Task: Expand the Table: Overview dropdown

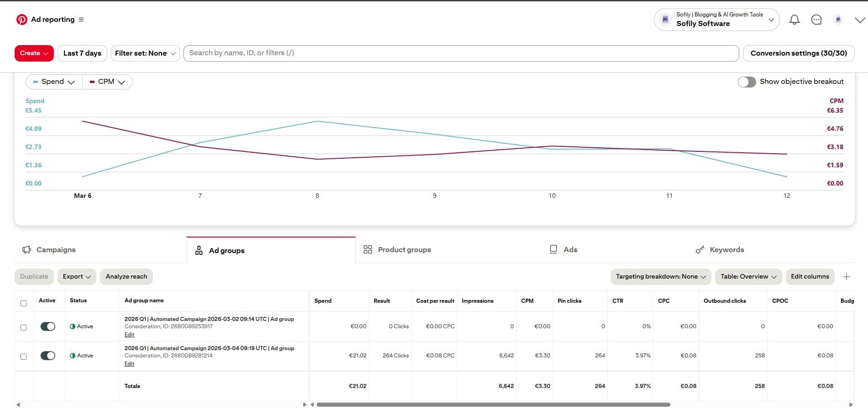Action: click(748, 276)
